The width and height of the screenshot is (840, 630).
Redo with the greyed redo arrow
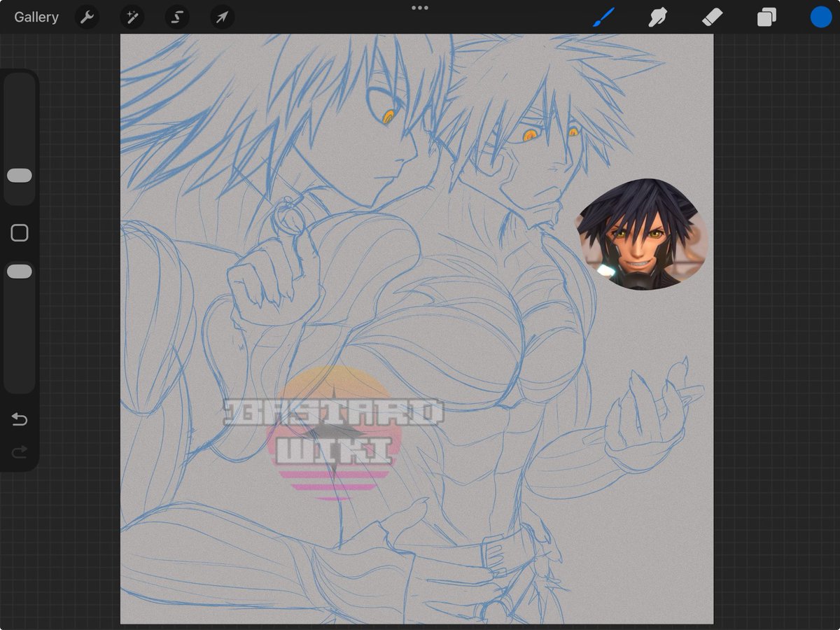[20, 452]
